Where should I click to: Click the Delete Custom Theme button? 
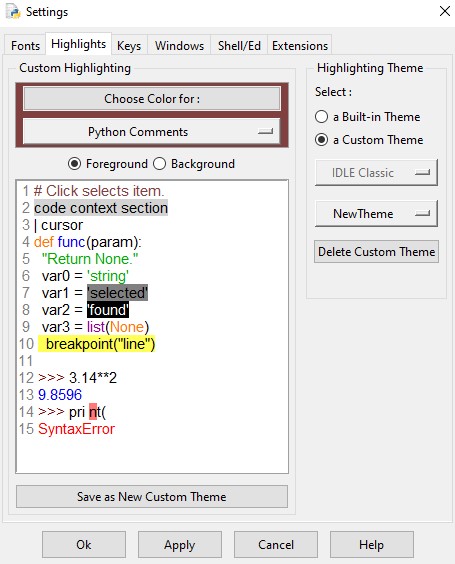point(376,251)
